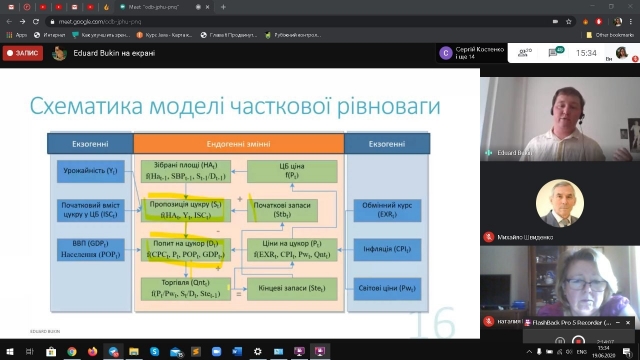Open Microsoft Store from taskbar
The height and width of the screenshot is (360, 640).
51,351
